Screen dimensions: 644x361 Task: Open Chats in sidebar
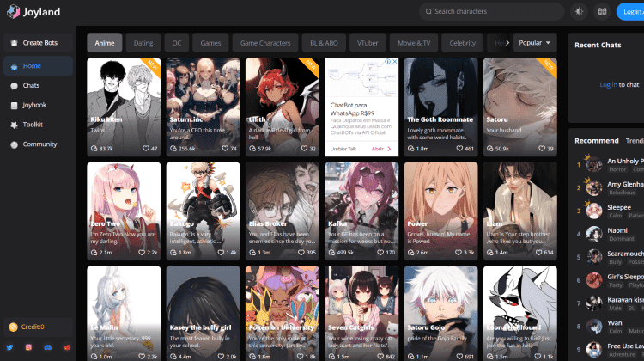point(38,85)
